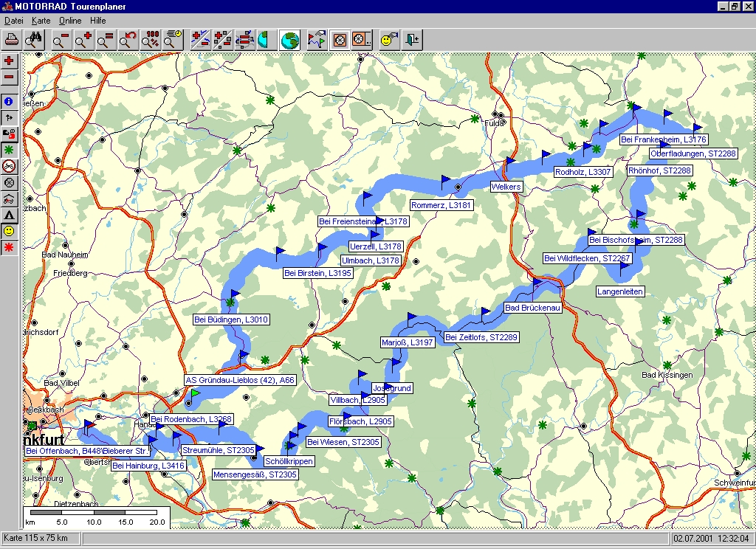756x549 pixels.
Task: Click the red minus button in sidebar
Action: [9, 77]
